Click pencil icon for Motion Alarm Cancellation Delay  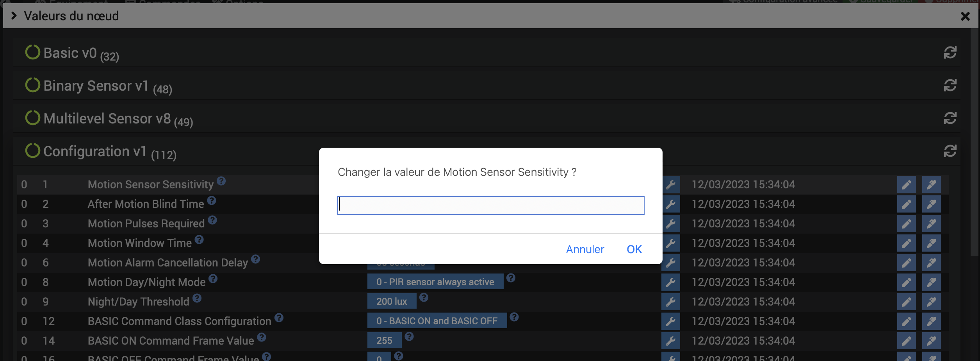[x=906, y=263]
